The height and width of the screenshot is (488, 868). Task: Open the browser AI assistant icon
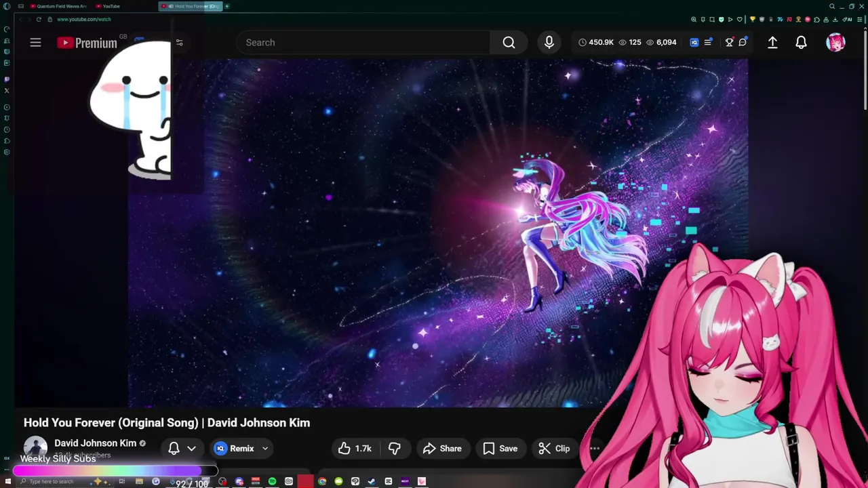847,20
